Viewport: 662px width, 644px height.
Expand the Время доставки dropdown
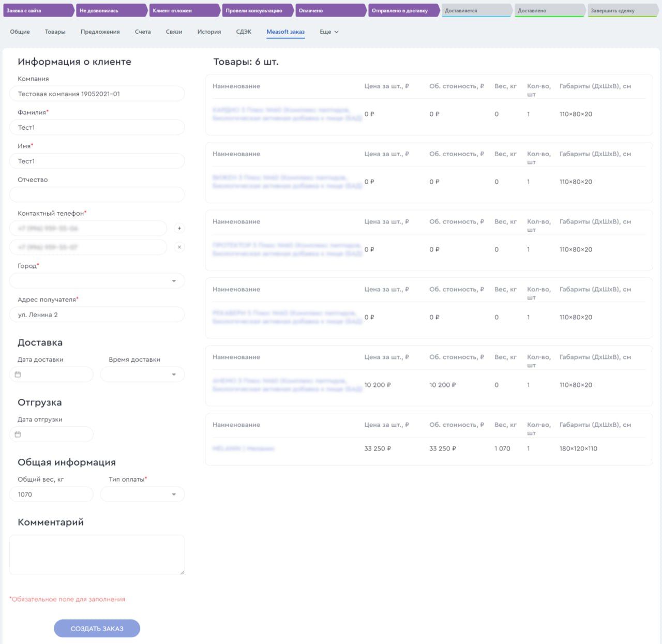tap(142, 375)
